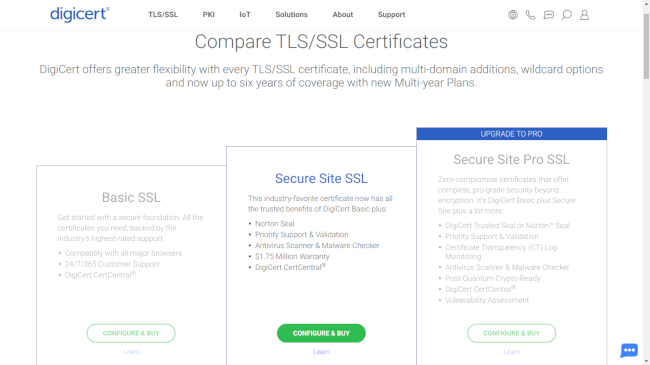The image size is (650, 365).
Task: Click Certificate Transparency (CT) Log Monitoring bullet
Action: point(501,252)
